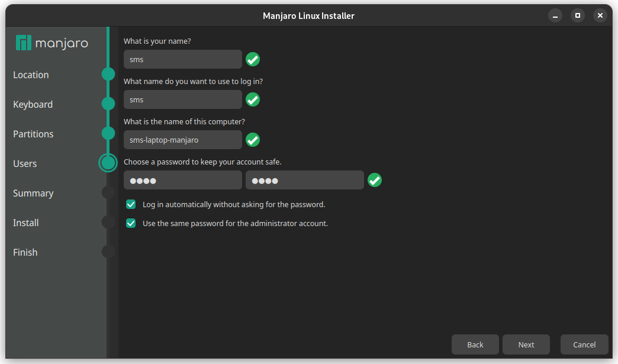Toggle same password for administrator checkbox
Image resolution: width=618 pixels, height=364 pixels.
(x=131, y=223)
